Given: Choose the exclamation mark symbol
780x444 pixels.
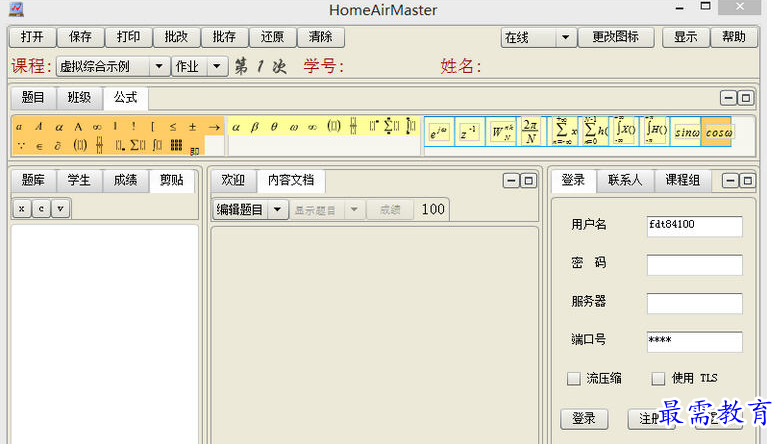Looking at the screenshot, I should point(133,126).
